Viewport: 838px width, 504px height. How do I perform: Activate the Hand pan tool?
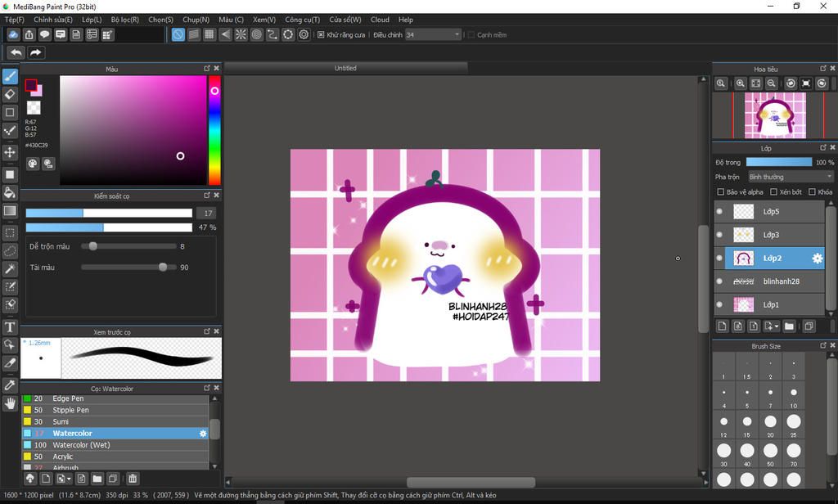(x=11, y=403)
